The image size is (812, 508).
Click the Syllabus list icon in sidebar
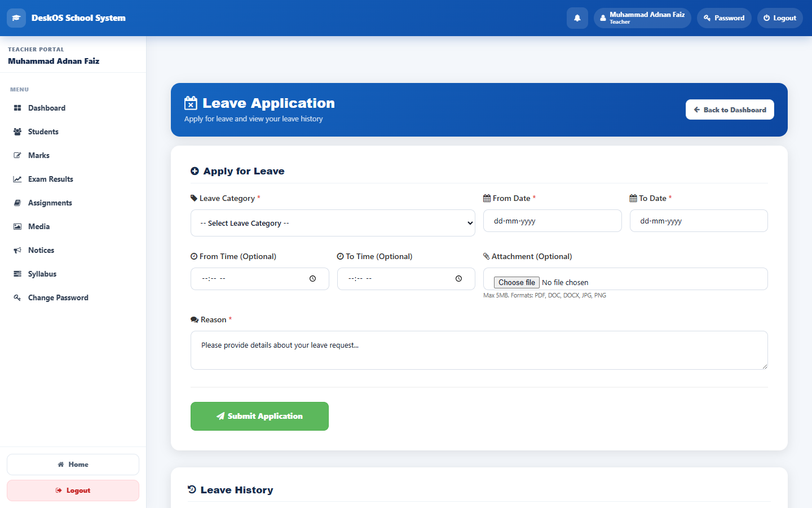[17, 274]
